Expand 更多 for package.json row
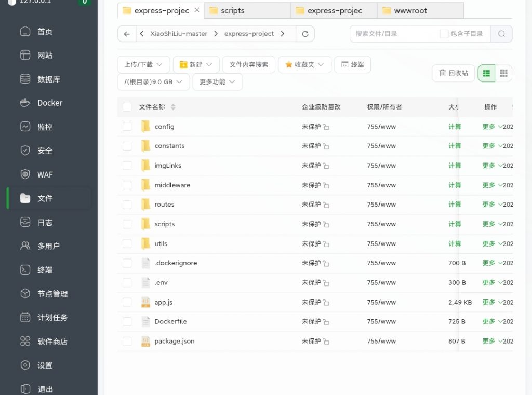532x395 pixels. (x=491, y=341)
